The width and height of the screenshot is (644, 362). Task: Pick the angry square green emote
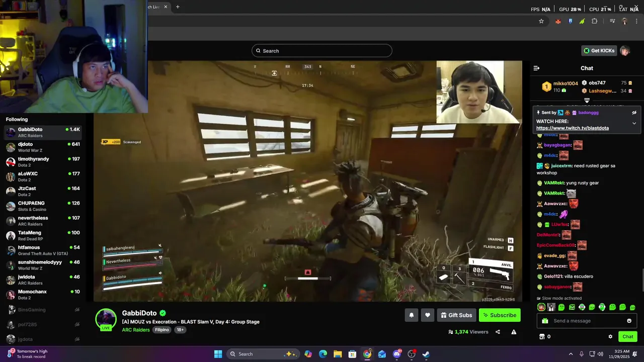[572, 307]
